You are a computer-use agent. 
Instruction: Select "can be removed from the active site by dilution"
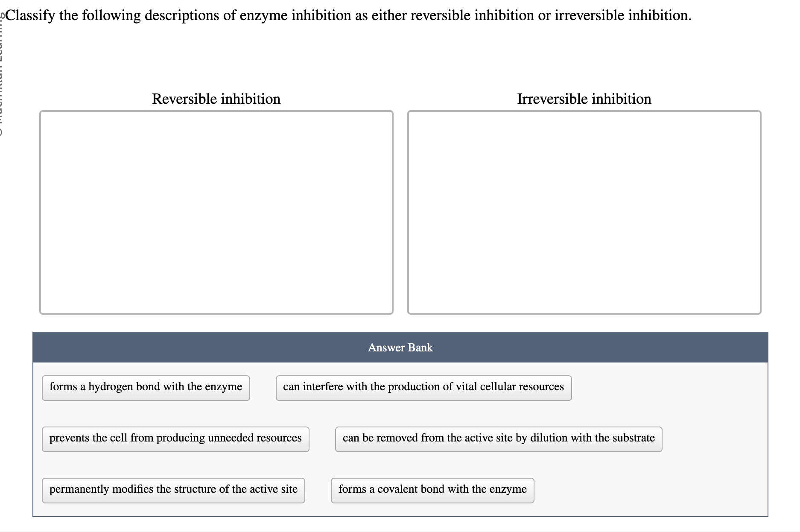tap(498, 438)
